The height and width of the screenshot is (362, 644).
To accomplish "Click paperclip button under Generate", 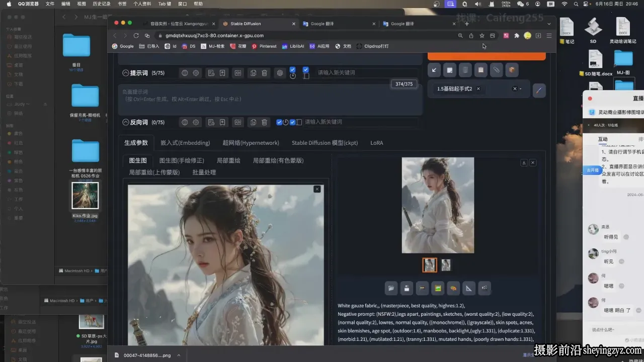I will coord(497,70).
